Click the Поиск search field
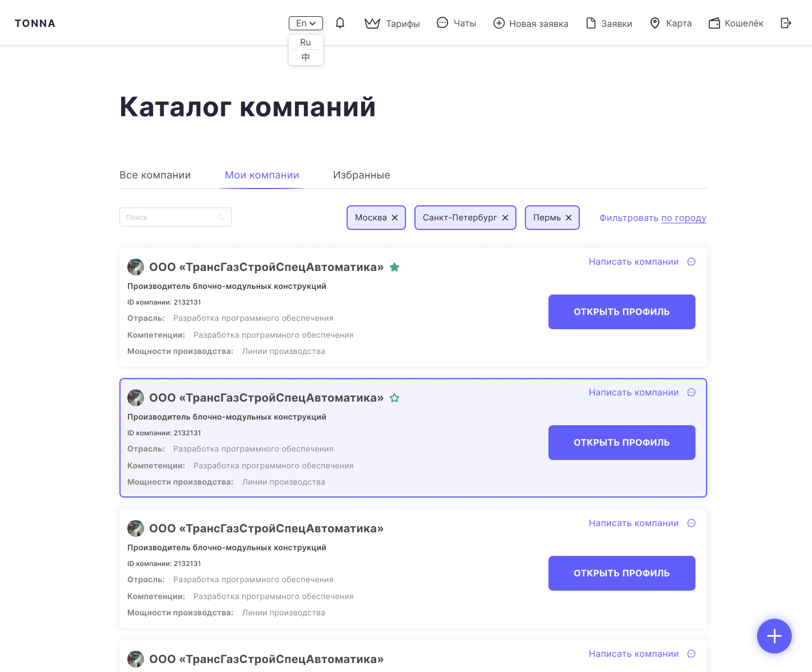812x672 pixels. tap(171, 217)
